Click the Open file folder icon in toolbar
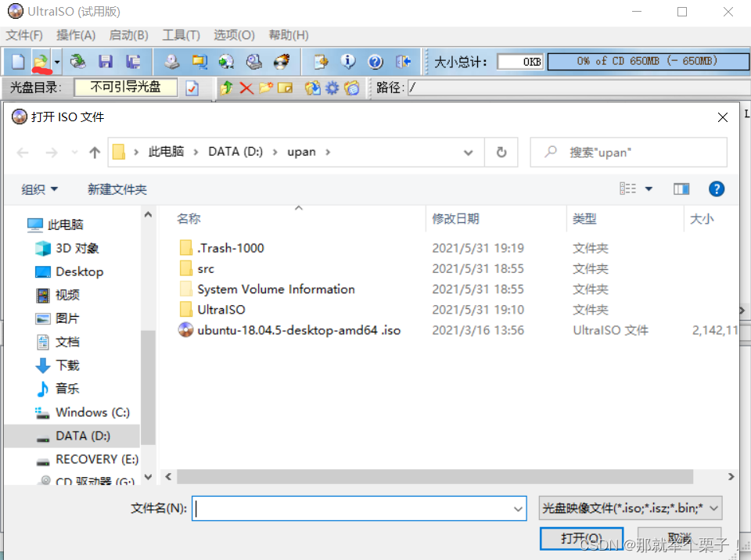Image resolution: width=751 pixels, height=560 pixels. coord(41,61)
